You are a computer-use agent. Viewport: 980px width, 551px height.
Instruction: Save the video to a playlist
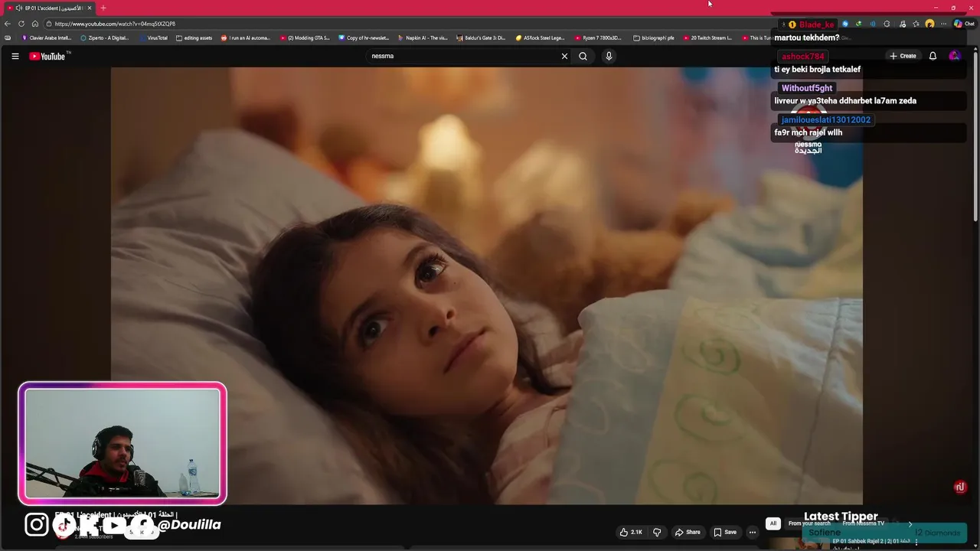pyautogui.click(x=724, y=532)
